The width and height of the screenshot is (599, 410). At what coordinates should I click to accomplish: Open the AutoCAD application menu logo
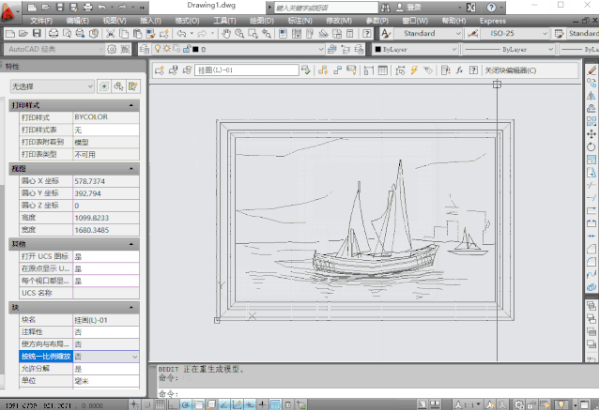pos(8,11)
